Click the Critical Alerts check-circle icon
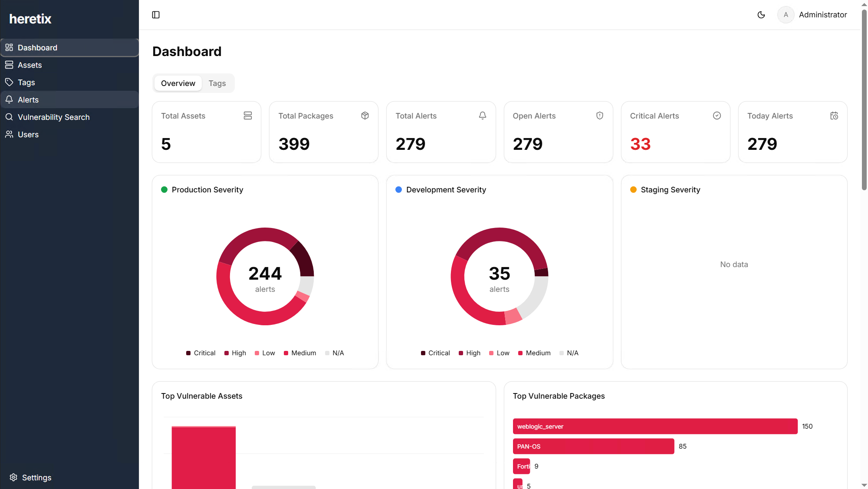 [717, 116]
